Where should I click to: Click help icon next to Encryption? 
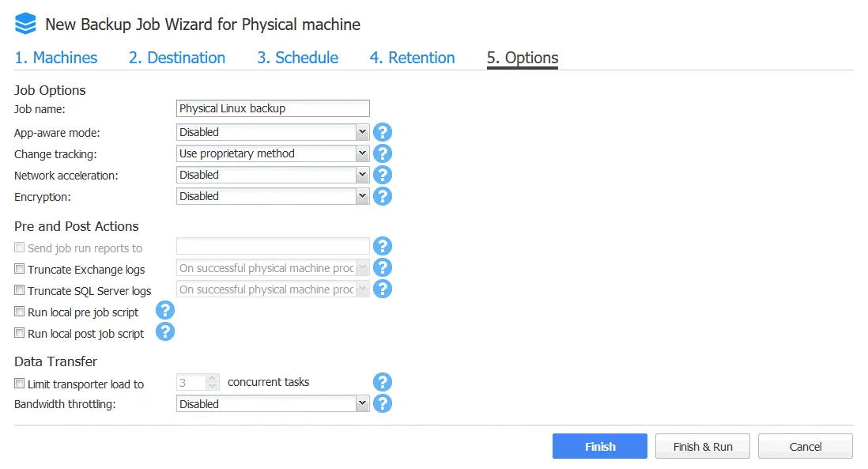pyautogui.click(x=383, y=196)
